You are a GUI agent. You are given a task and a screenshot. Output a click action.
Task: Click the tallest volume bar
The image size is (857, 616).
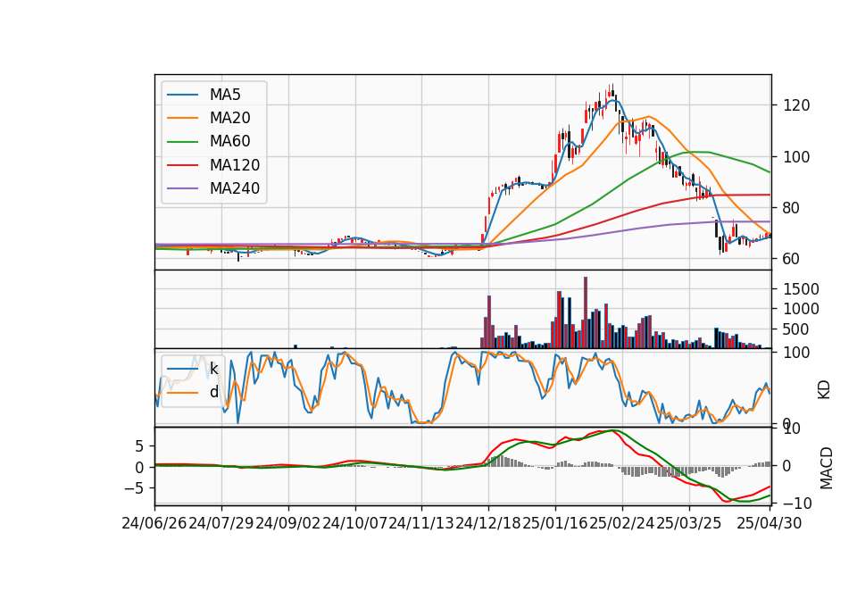pyautogui.click(x=586, y=312)
